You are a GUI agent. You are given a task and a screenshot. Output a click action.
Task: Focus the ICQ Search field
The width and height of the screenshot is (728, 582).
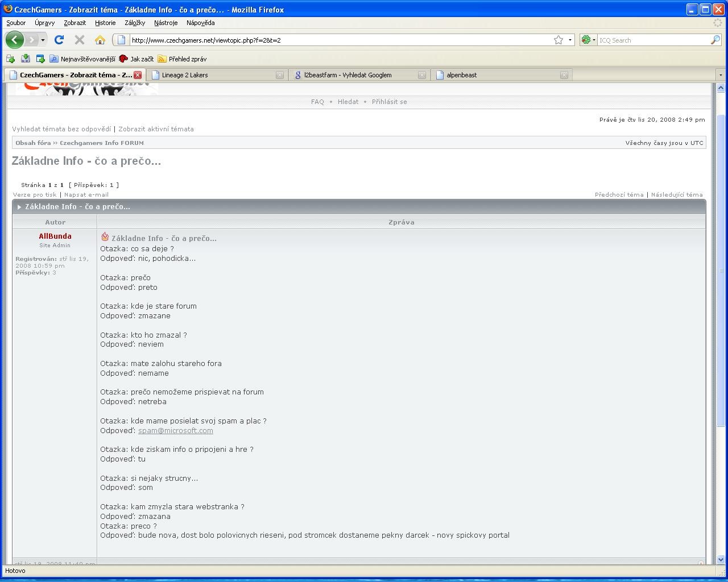coord(653,40)
